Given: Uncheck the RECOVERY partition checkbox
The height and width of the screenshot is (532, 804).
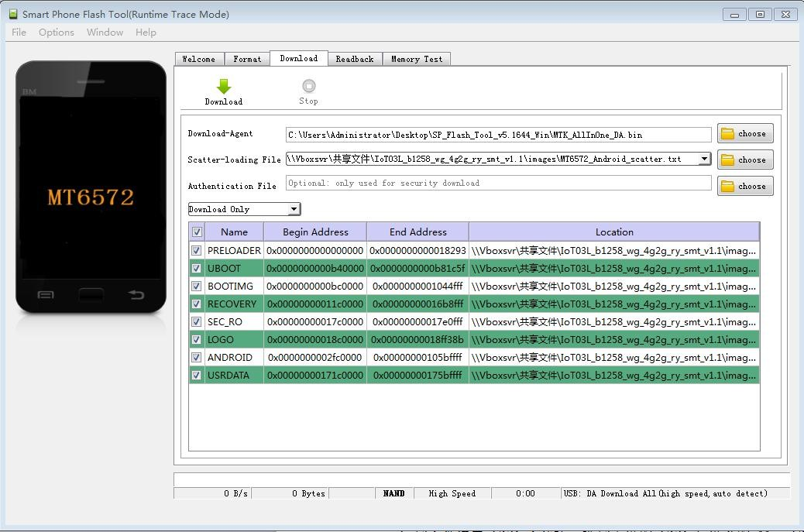Looking at the screenshot, I should coord(197,304).
